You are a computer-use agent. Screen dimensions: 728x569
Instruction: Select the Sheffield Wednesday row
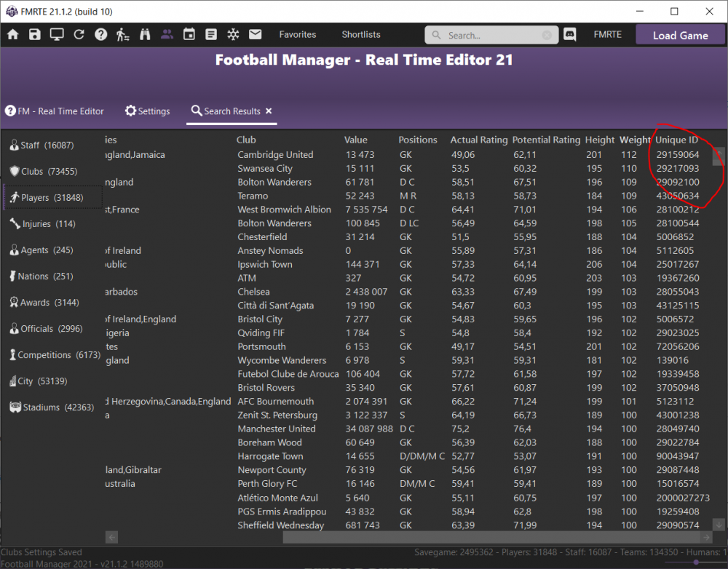408,525
